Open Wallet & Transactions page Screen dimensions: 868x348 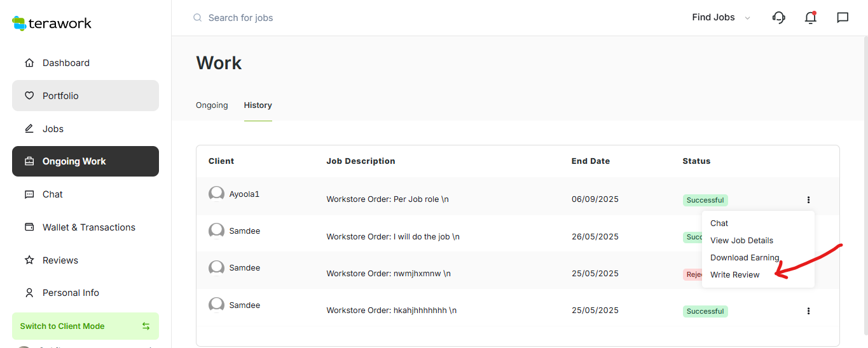point(88,227)
